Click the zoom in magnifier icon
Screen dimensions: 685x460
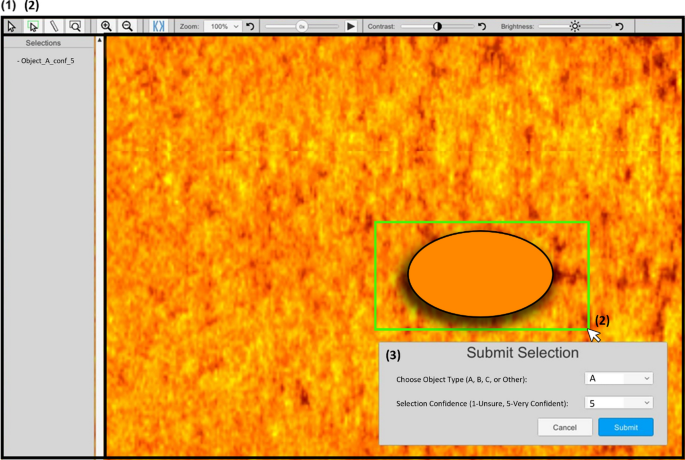pos(106,26)
